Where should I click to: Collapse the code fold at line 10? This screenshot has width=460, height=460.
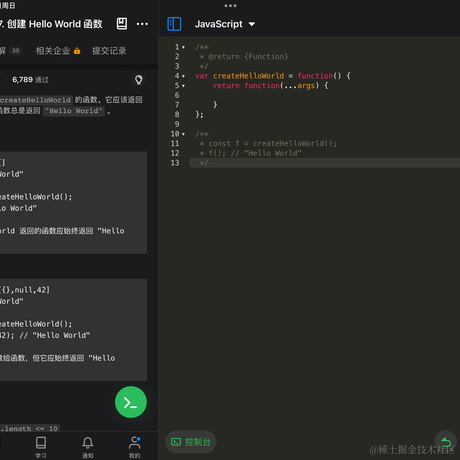click(183, 134)
